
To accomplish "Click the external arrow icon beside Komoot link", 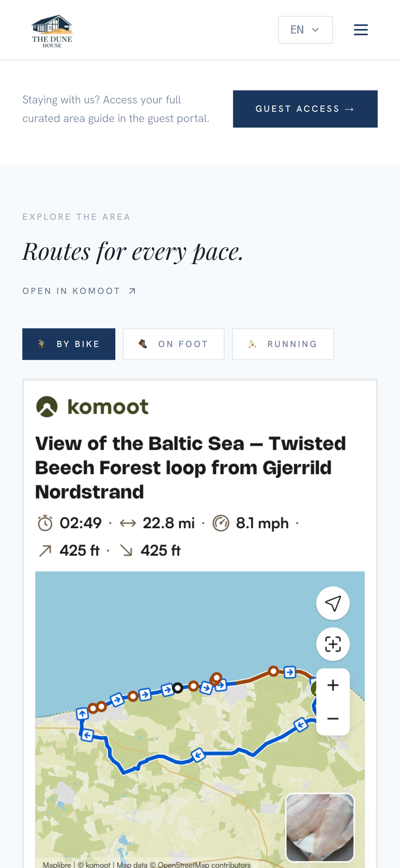I will click(132, 291).
